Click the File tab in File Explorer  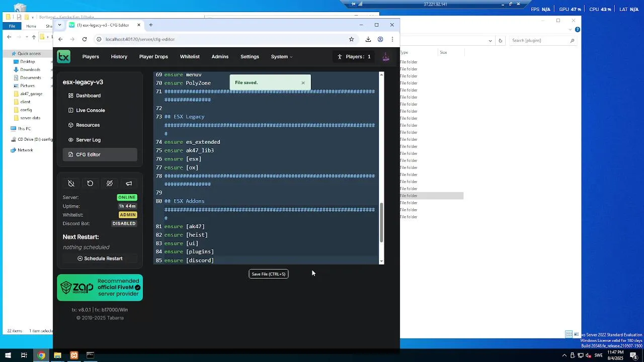tap(12, 26)
